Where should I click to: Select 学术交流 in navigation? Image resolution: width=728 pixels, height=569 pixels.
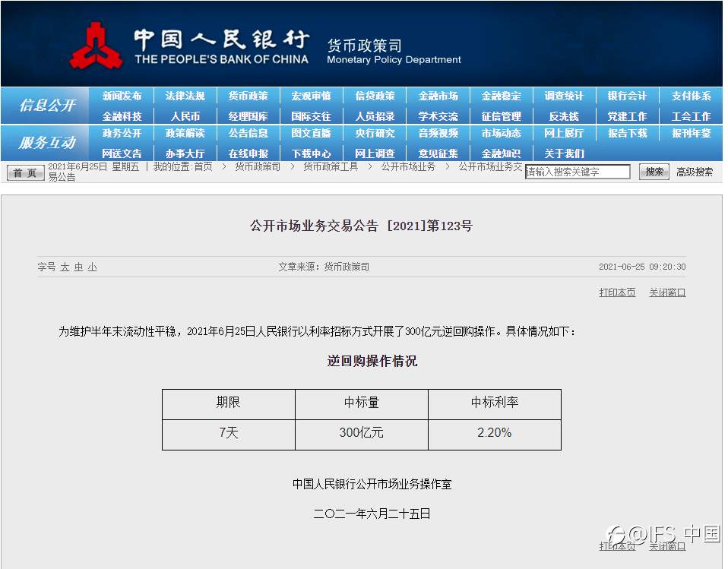pos(438,116)
